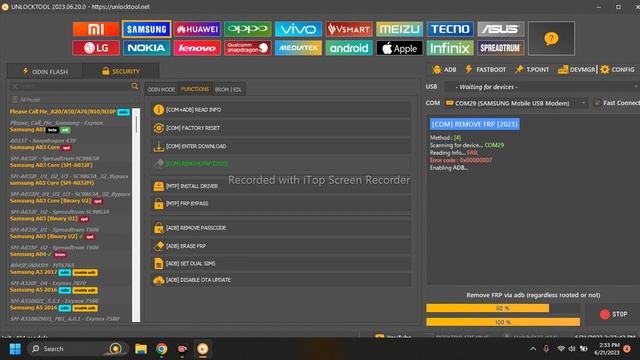The width and height of the screenshot is (640, 360).
Task: Open the Windows Start menu
Action: point(15,349)
